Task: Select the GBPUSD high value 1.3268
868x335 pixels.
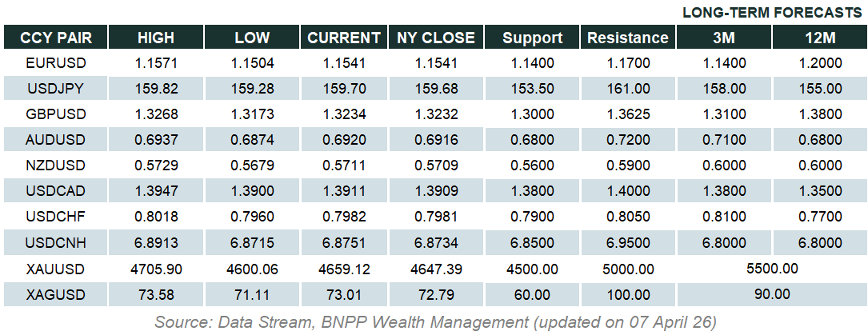Action: click(156, 114)
